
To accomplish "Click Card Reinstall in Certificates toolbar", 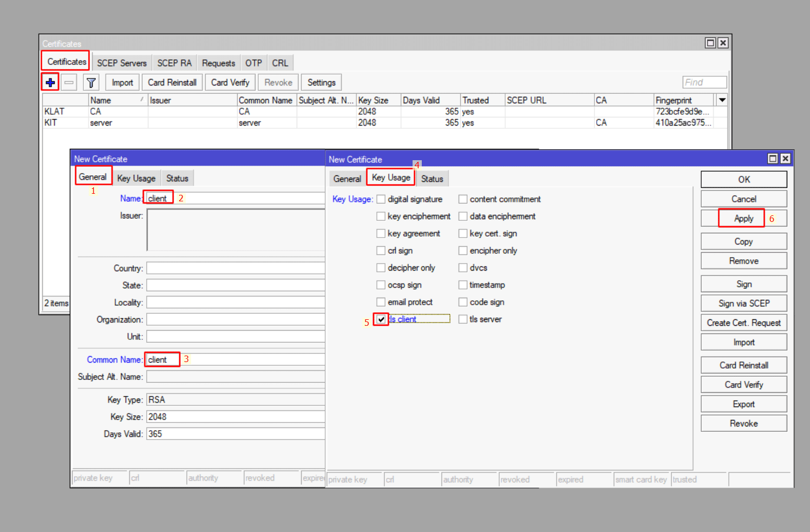I will (x=172, y=82).
